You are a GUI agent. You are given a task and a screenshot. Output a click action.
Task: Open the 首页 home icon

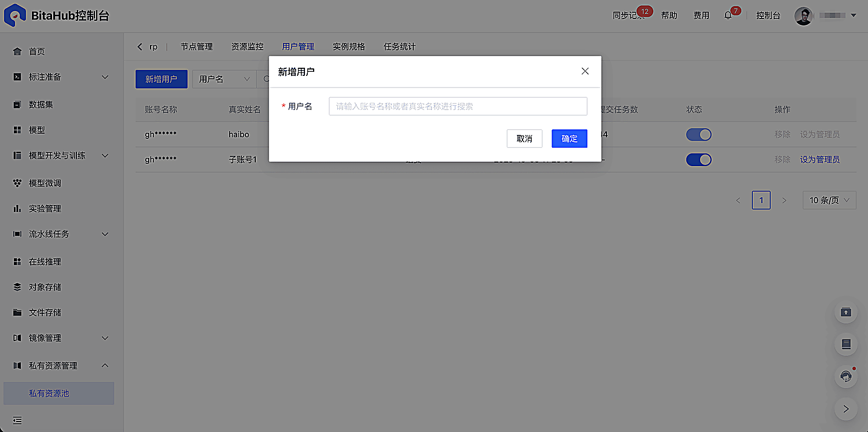coord(17,52)
